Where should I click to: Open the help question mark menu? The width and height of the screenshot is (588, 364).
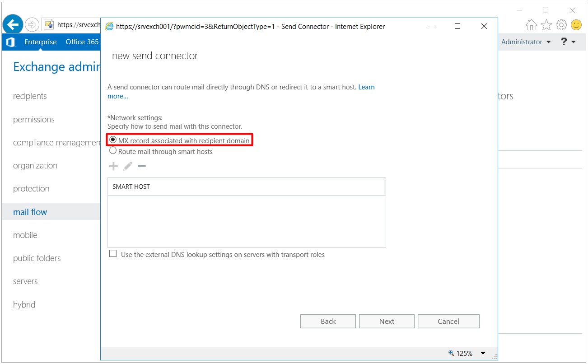[x=568, y=42]
